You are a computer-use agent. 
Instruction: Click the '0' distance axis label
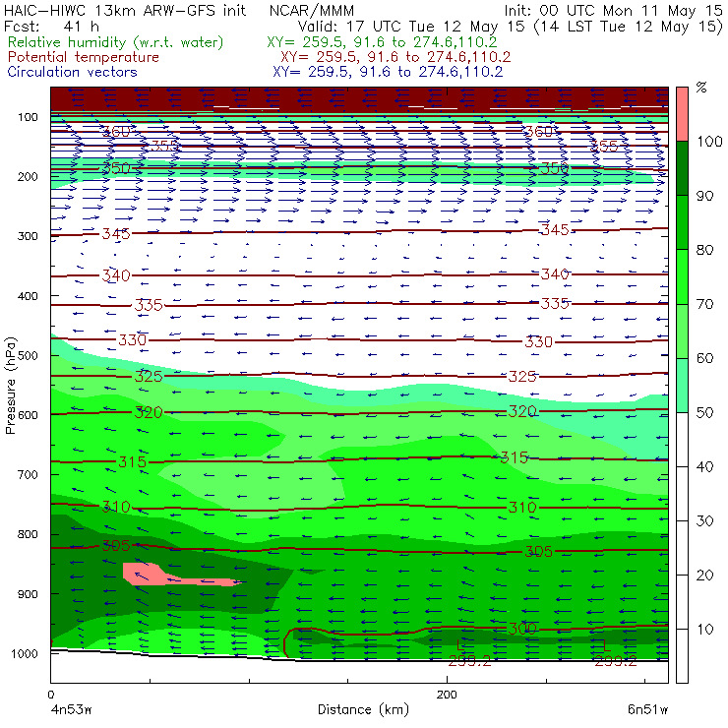51,695
